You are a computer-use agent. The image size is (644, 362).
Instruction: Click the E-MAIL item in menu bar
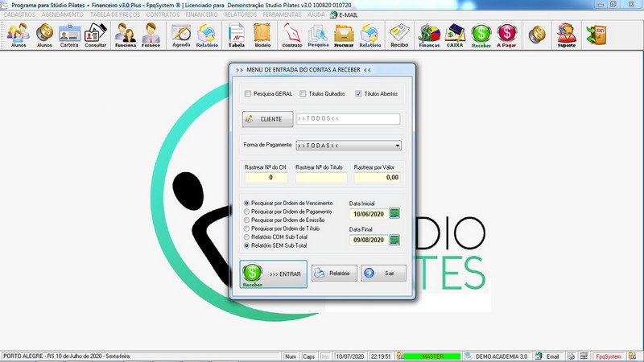click(x=345, y=14)
